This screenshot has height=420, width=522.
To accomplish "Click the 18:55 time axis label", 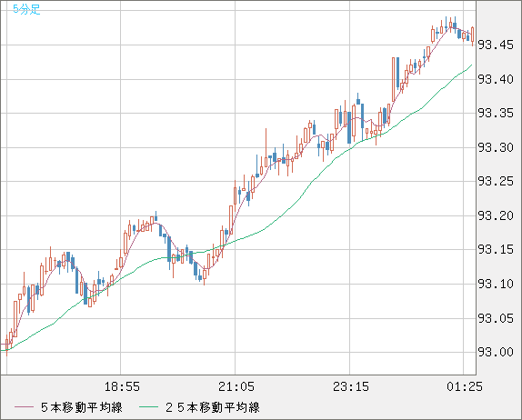I will 122,386.
